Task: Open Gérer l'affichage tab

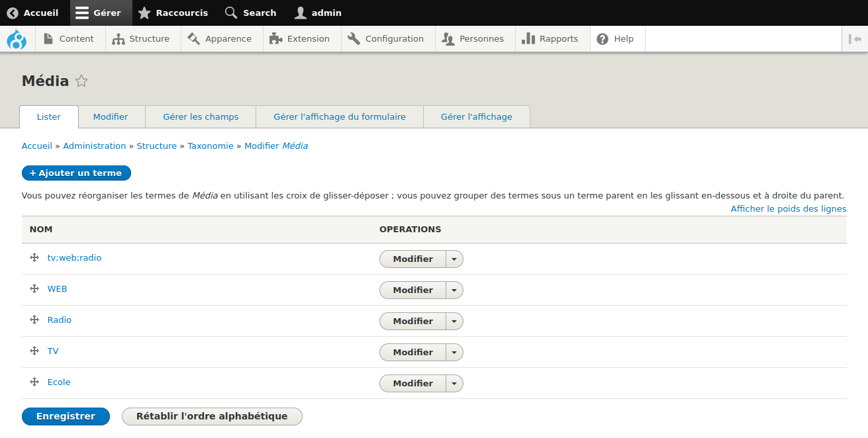Action: [x=477, y=117]
